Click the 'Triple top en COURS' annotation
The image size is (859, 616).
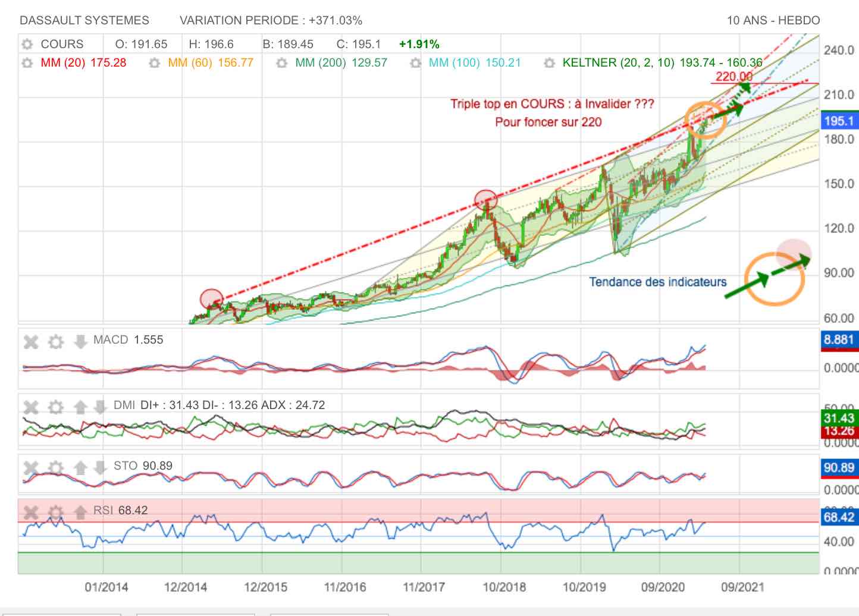552,104
